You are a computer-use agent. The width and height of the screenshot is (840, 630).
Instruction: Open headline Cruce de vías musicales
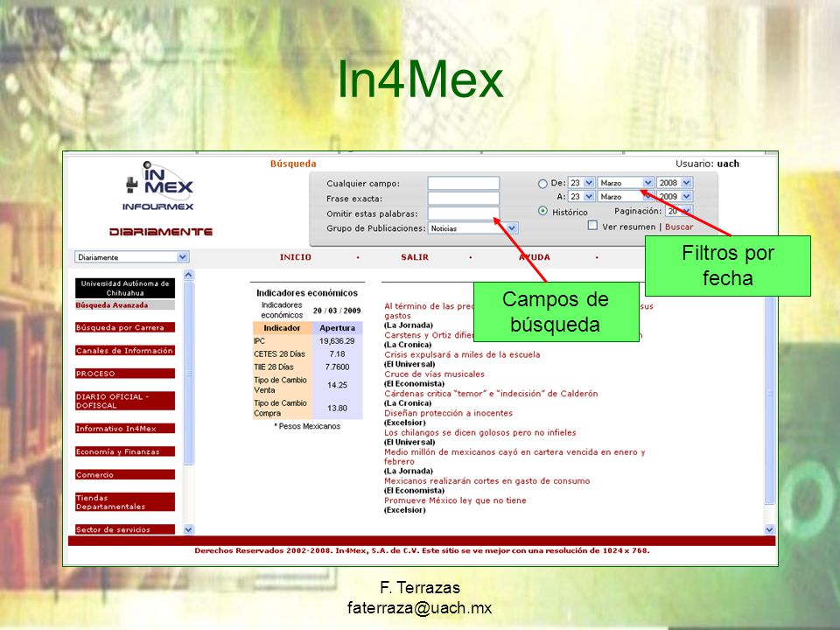coord(434,374)
